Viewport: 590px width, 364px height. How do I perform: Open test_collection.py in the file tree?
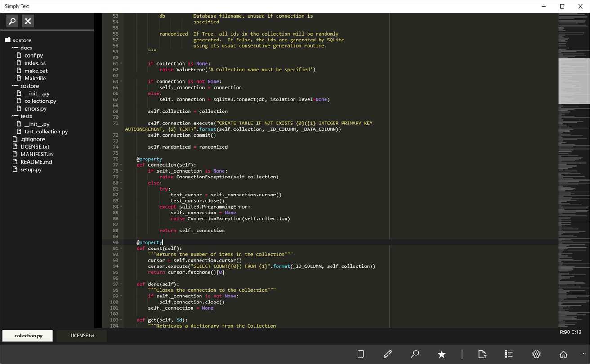pyautogui.click(x=46, y=132)
